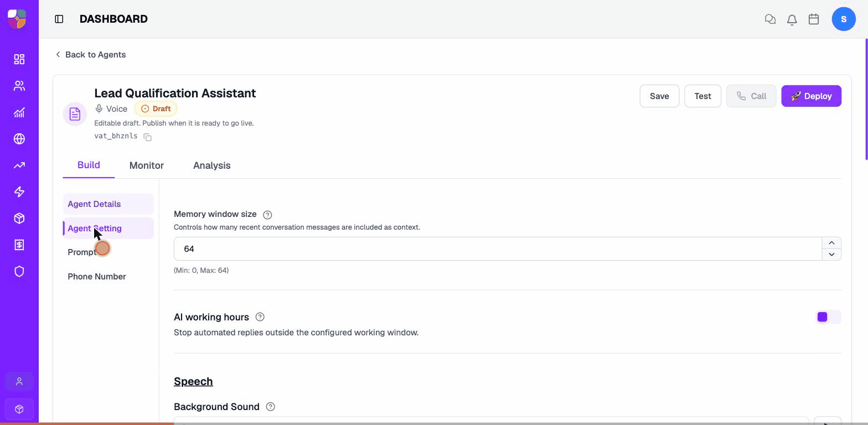Select Agent Details in side menu
Image resolution: width=868 pixels, height=425 pixels.
[108, 204]
